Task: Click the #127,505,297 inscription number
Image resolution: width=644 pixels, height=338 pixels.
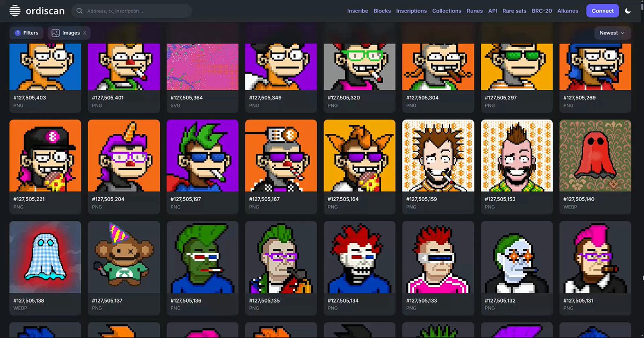Action: click(x=501, y=98)
